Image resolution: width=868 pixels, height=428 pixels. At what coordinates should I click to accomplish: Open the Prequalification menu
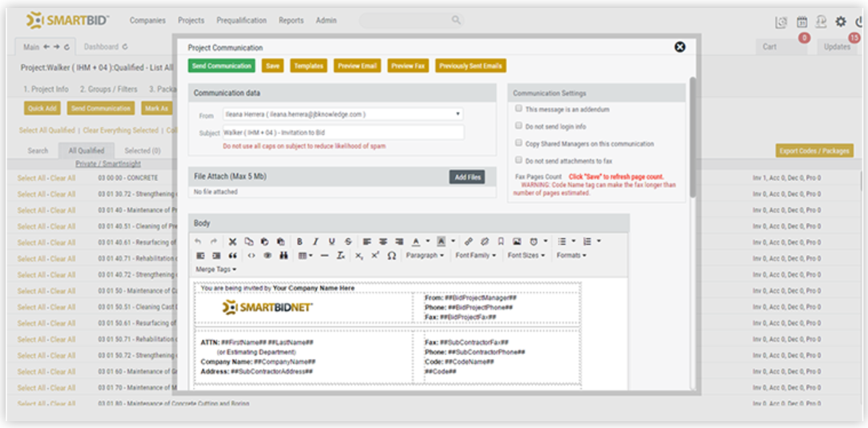[x=241, y=20]
